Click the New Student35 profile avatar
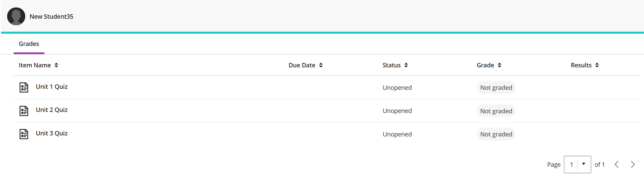The image size is (644, 179). [16, 16]
